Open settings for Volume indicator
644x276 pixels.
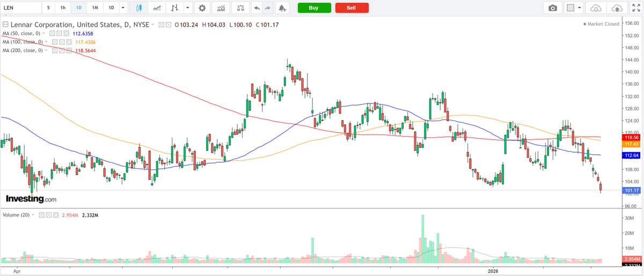click(48, 215)
